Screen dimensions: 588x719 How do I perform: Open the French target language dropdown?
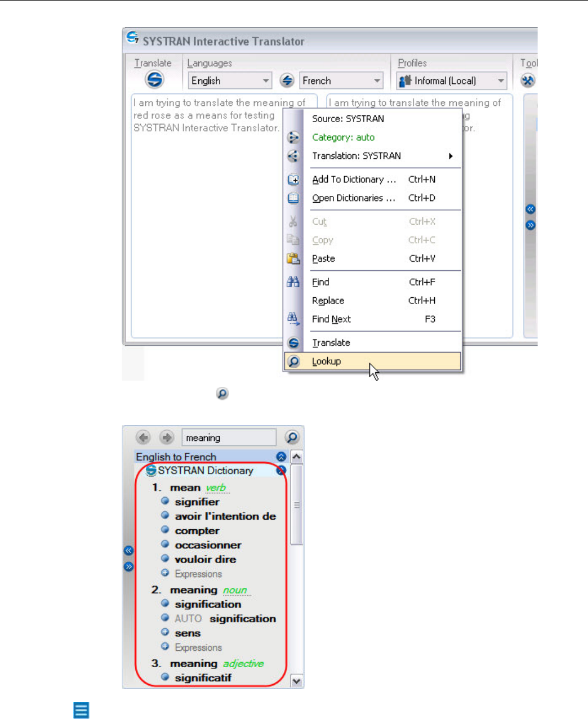point(341,81)
